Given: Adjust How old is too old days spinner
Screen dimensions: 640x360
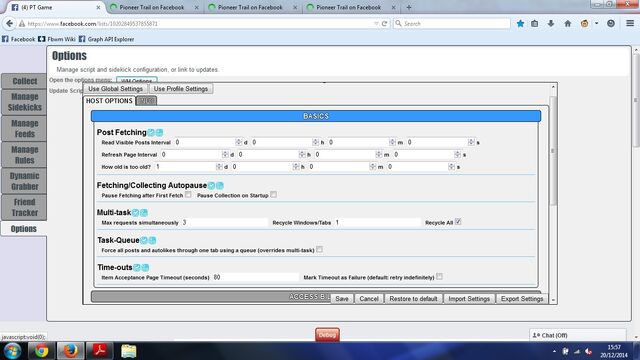Looking at the screenshot, I should pos(219,167).
